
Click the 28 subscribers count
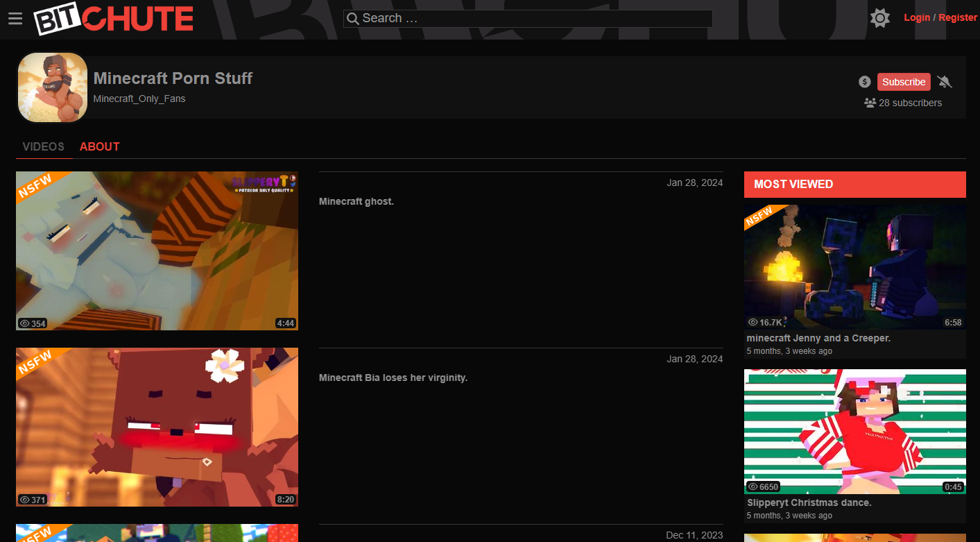tap(910, 103)
